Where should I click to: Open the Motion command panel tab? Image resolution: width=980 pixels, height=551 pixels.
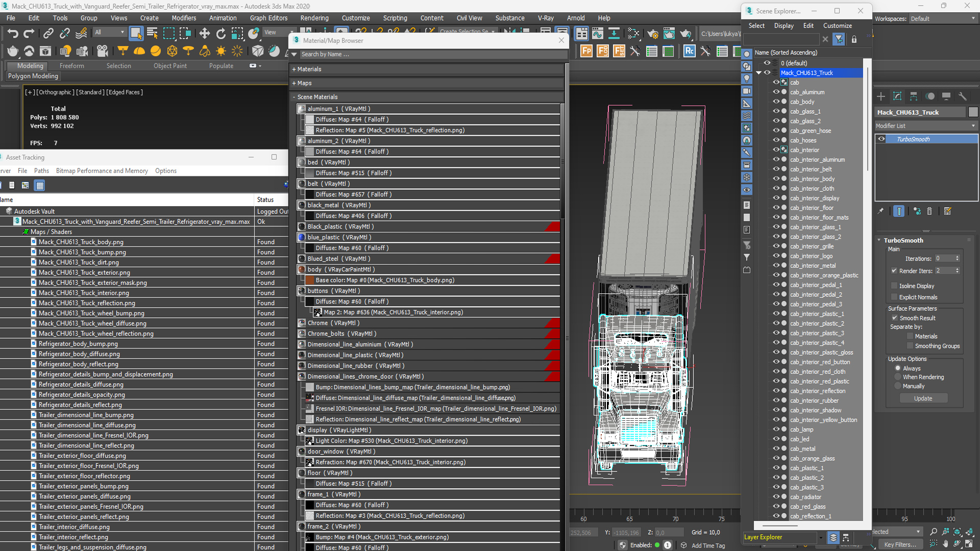[930, 96]
